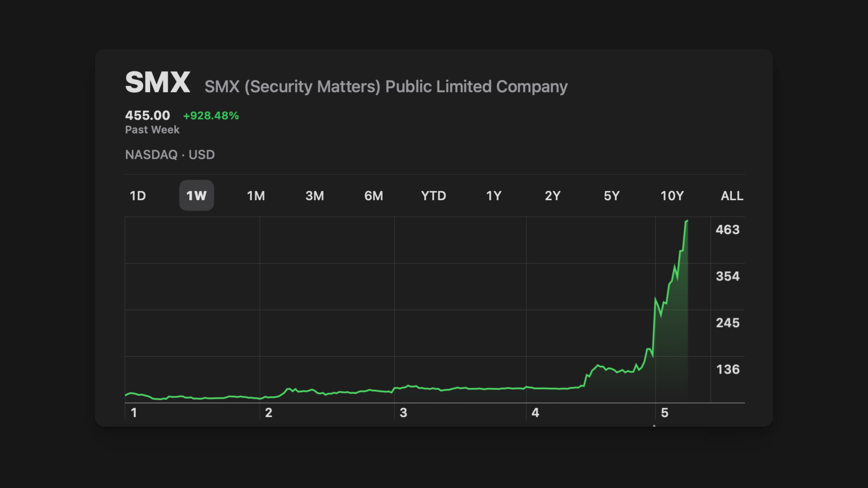Click the NASDAQ · USD exchange label

[170, 155]
